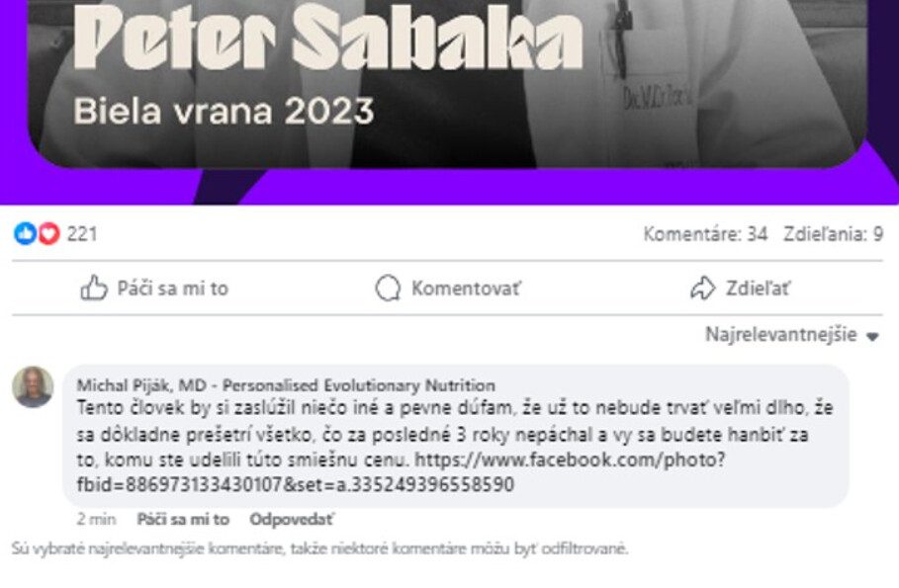
Task: View the Zdieľania: 9 shares list
Action: pyautogui.click(x=833, y=234)
